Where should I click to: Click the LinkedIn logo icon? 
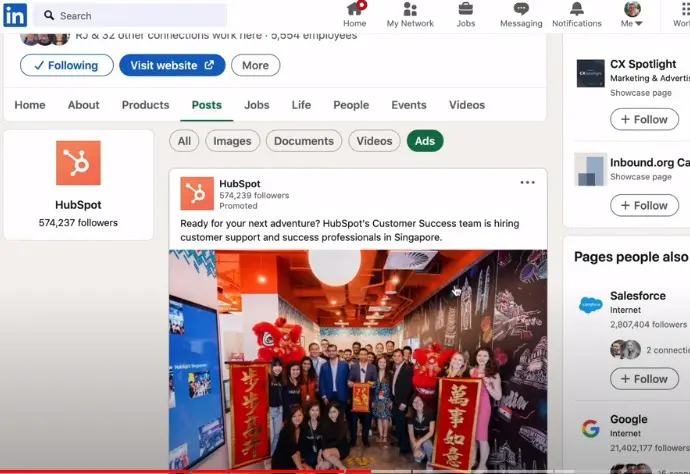click(x=15, y=15)
